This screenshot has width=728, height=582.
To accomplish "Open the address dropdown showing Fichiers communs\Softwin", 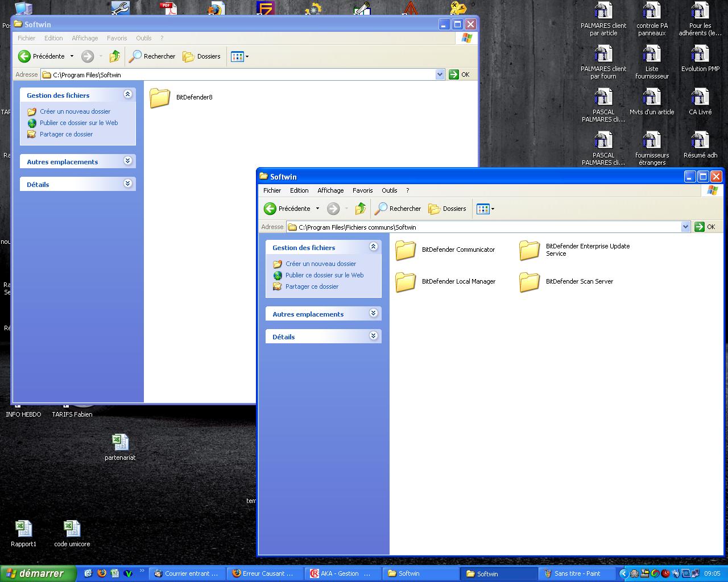I will [685, 227].
